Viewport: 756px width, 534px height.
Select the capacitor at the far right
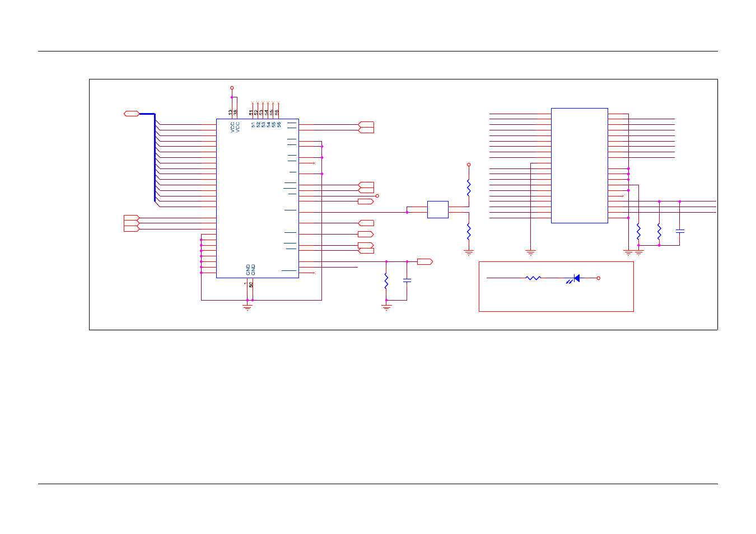[x=680, y=231]
